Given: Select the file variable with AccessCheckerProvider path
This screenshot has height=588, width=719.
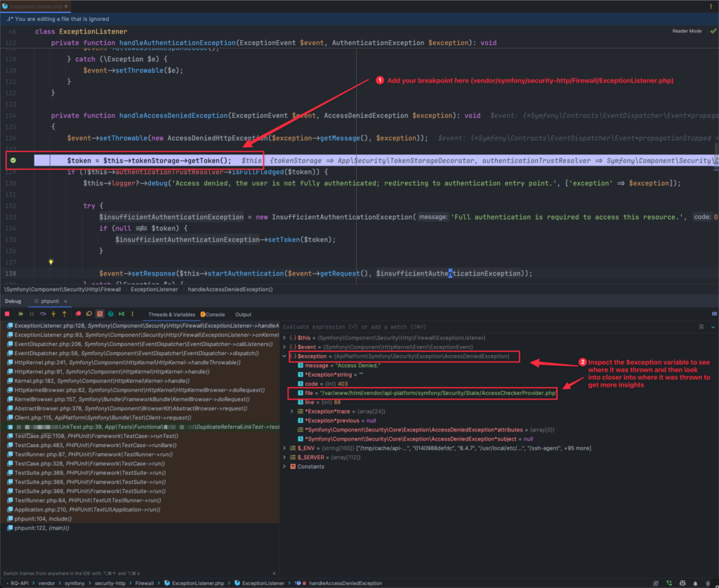Looking at the screenshot, I should coord(427,393).
